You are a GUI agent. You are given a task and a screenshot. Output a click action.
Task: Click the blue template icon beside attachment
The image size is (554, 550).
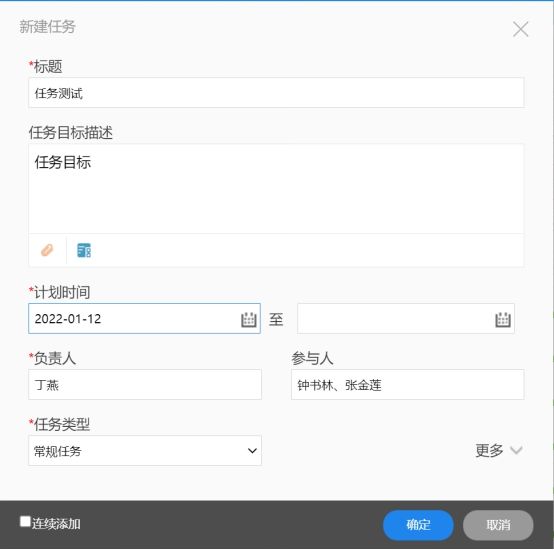click(84, 250)
